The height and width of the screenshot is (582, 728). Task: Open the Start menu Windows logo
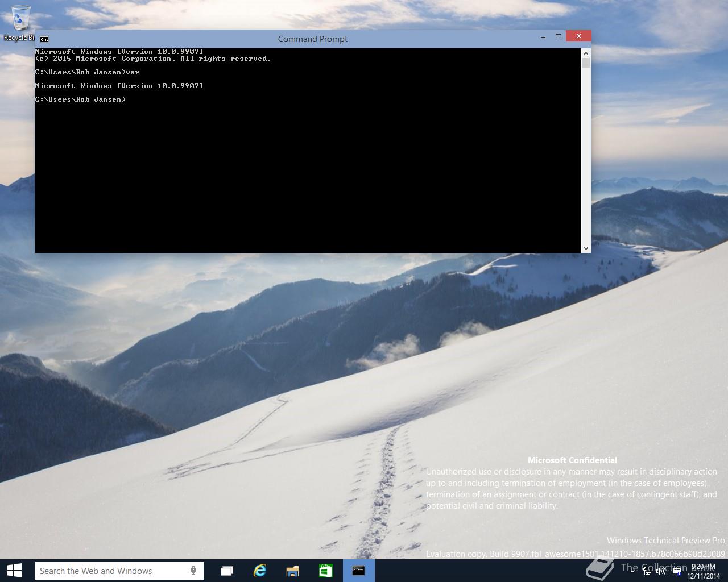tap(14, 571)
